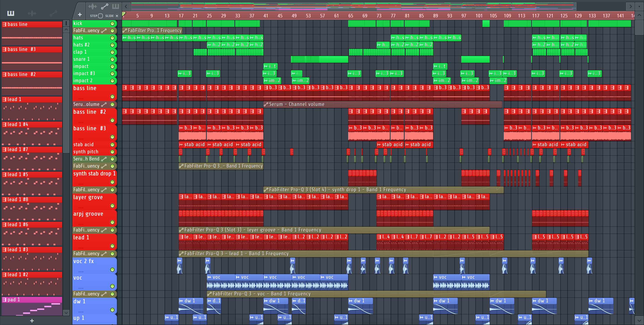This screenshot has width=644, height=325.
Task: Jump to bar 65 on the timeline
Action: coord(350,16)
